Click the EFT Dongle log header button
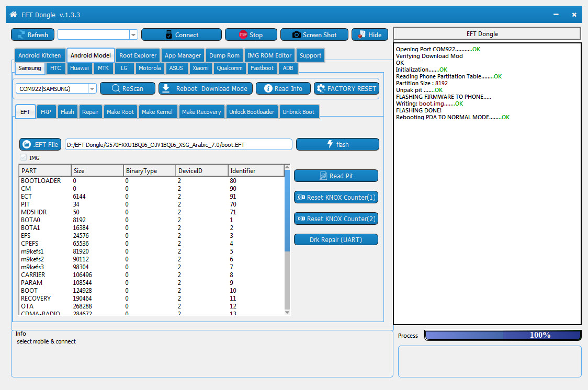588x390 pixels. 487,33
